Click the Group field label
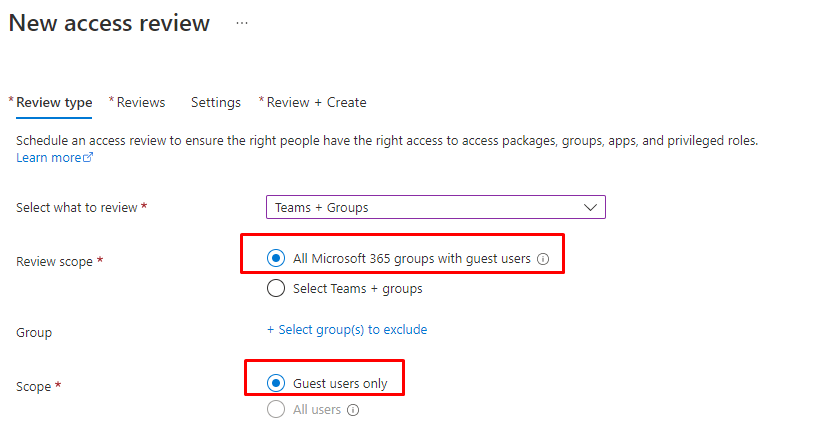 click(34, 332)
